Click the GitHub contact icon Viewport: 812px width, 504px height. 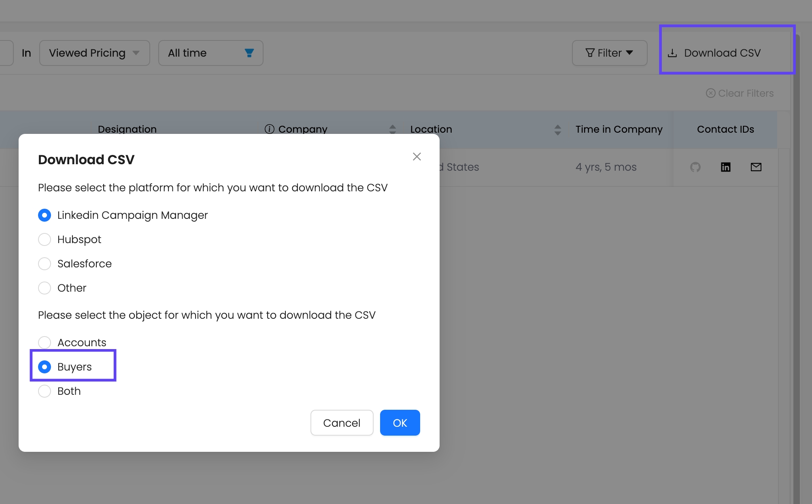click(695, 167)
